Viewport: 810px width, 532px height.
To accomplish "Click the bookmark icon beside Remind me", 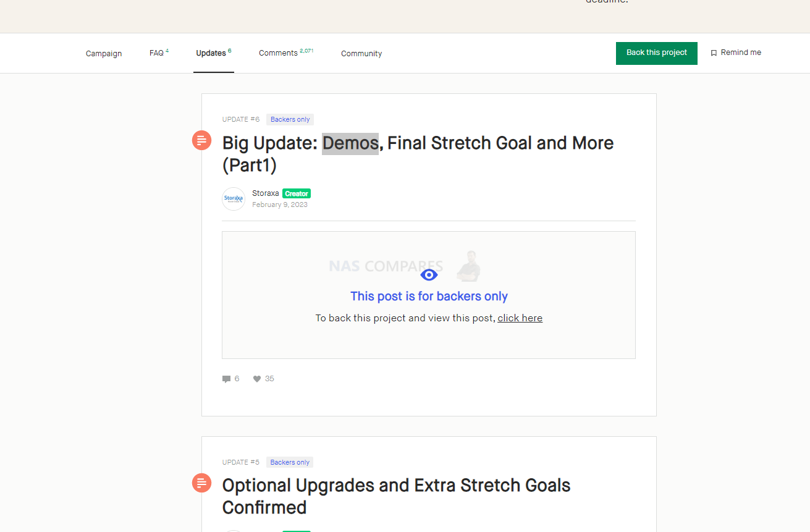I will click(x=714, y=53).
